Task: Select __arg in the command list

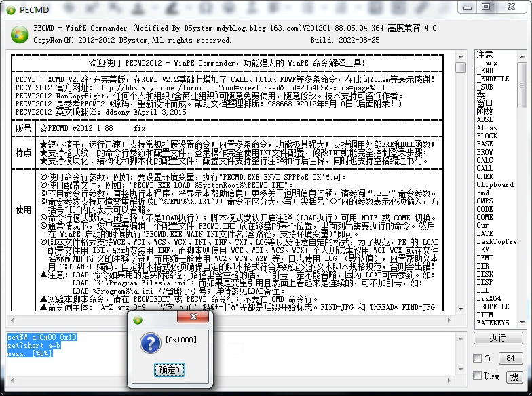Action: click(487, 62)
